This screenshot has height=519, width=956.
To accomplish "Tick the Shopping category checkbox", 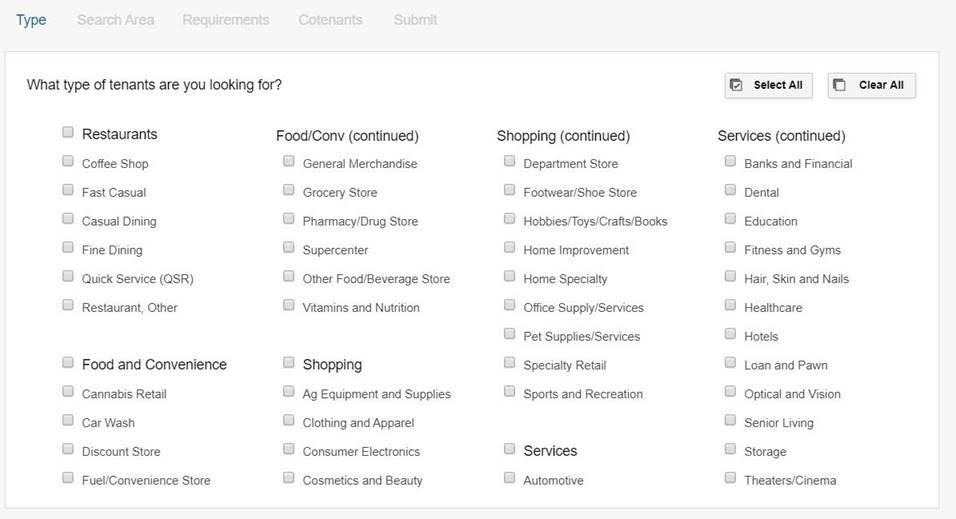I will click(289, 363).
